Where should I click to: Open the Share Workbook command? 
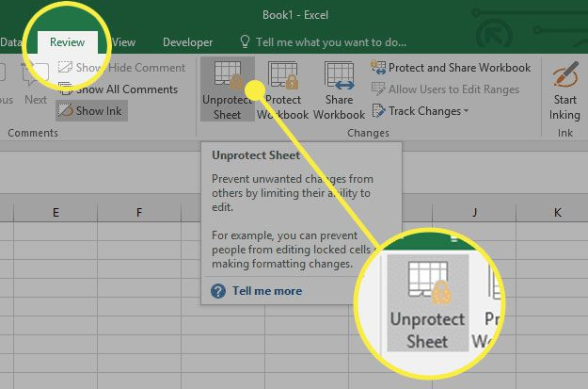pos(339,90)
